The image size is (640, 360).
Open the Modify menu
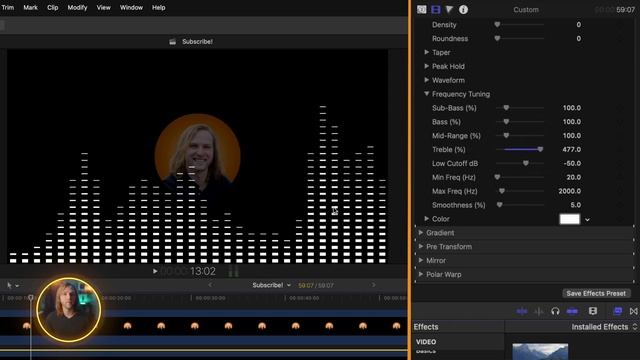[78, 7]
